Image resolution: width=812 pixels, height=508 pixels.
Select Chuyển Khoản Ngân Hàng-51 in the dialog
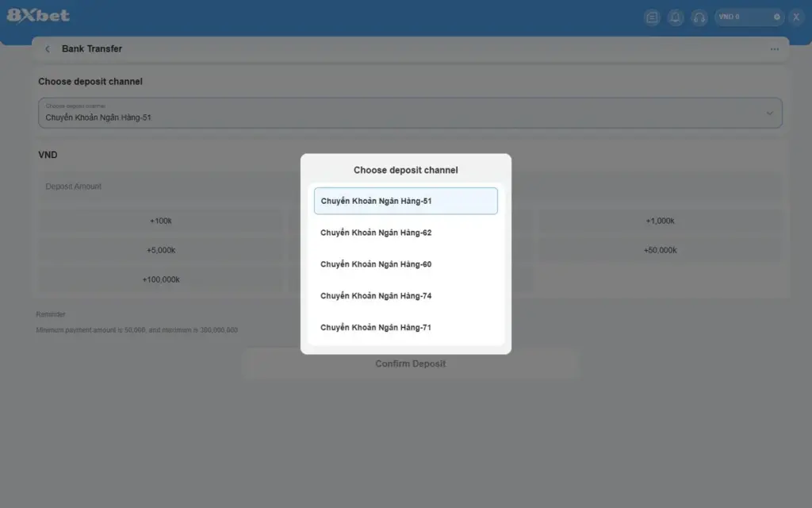(405, 201)
